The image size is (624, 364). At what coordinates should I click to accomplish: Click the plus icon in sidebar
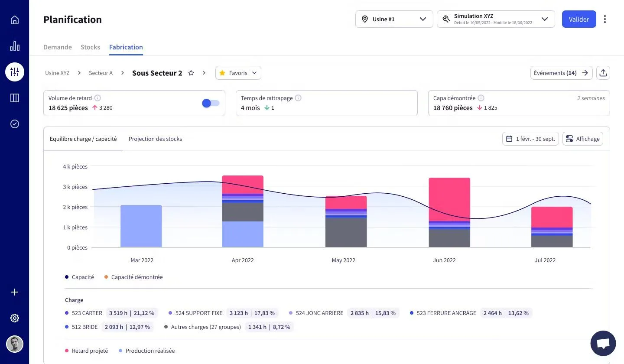click(x=15, y=292)
